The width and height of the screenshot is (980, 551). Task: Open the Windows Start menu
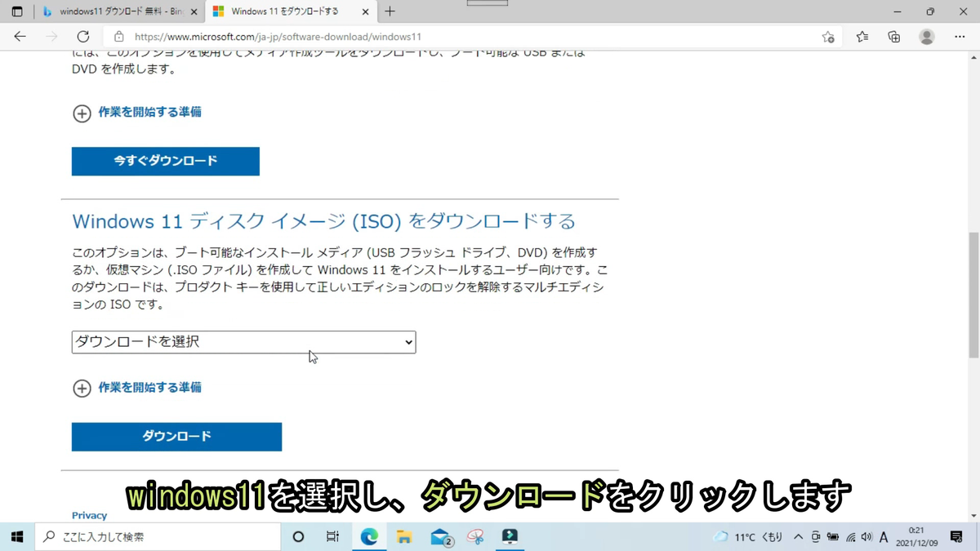pos(17,536)
